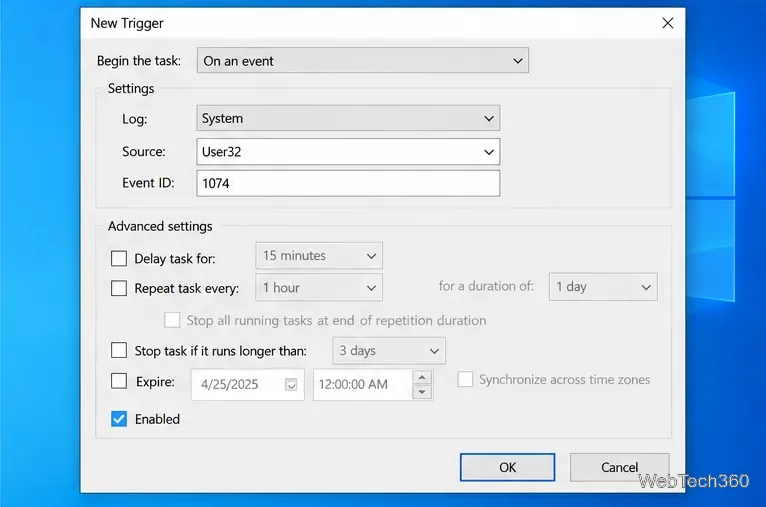Viewport: 766px width, 507px height.
Task: Enable the Delay task for checkbox
Action: point(119,258)
